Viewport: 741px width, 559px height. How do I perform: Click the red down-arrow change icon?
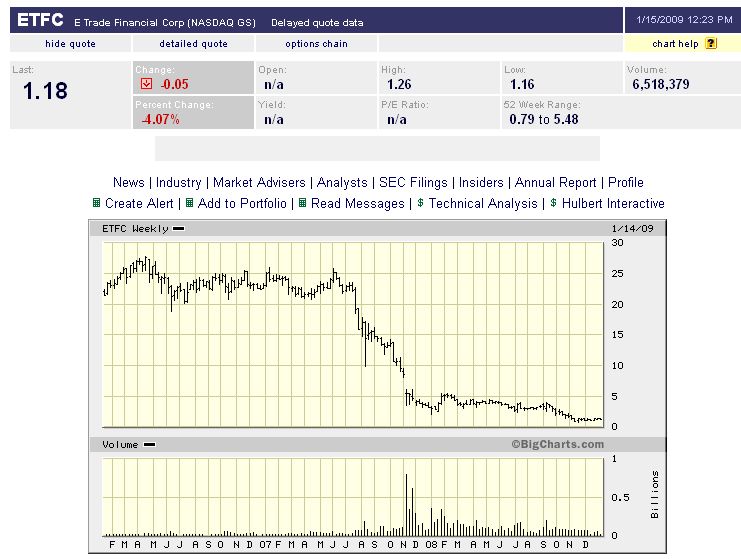tap(146, 84)
